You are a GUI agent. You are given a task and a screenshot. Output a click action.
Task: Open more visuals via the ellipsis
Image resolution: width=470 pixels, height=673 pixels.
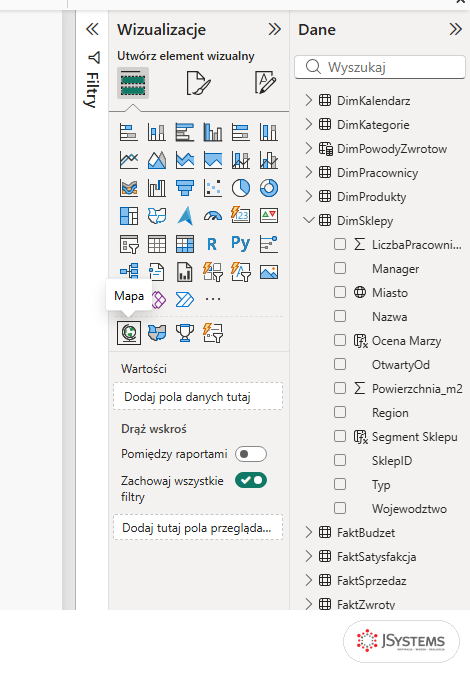click(213, 299)
